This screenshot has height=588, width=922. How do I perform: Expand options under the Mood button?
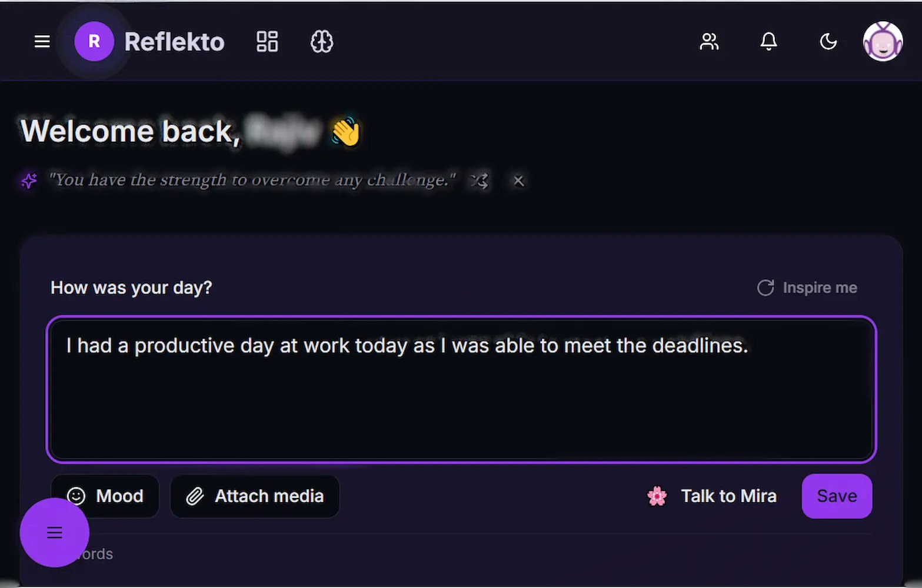[x=105, y=496]
